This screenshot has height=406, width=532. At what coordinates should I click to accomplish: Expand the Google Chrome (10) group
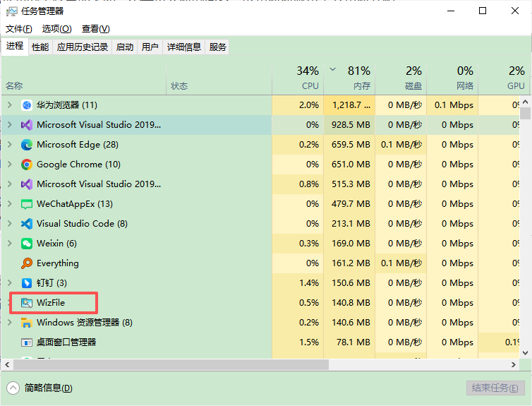tap(10, 165)
